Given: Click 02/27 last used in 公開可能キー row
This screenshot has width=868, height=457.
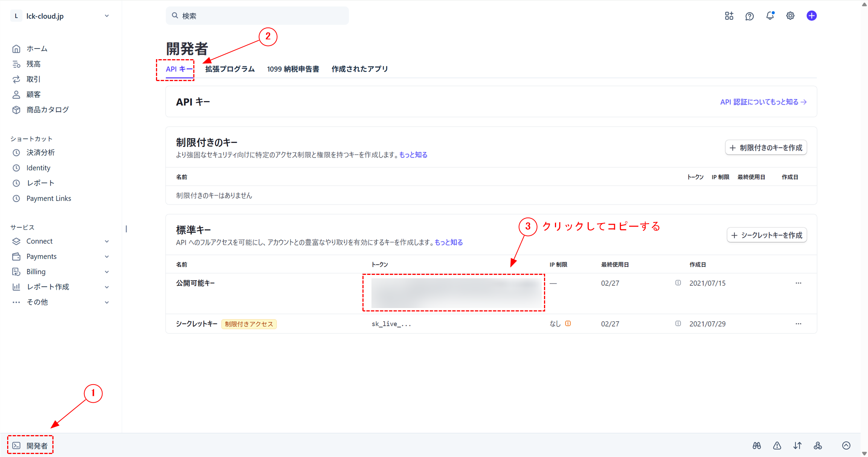Looking at the screenshot, I should 610,283.
